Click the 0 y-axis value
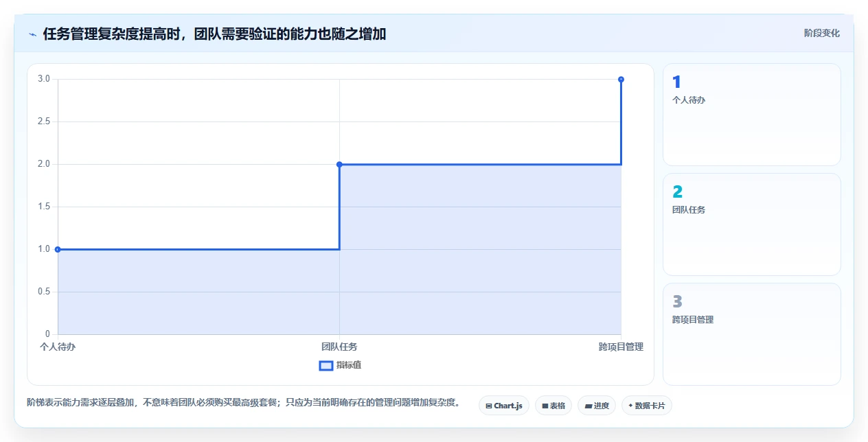This screenshot has width=868, height=442. point(48,334)
